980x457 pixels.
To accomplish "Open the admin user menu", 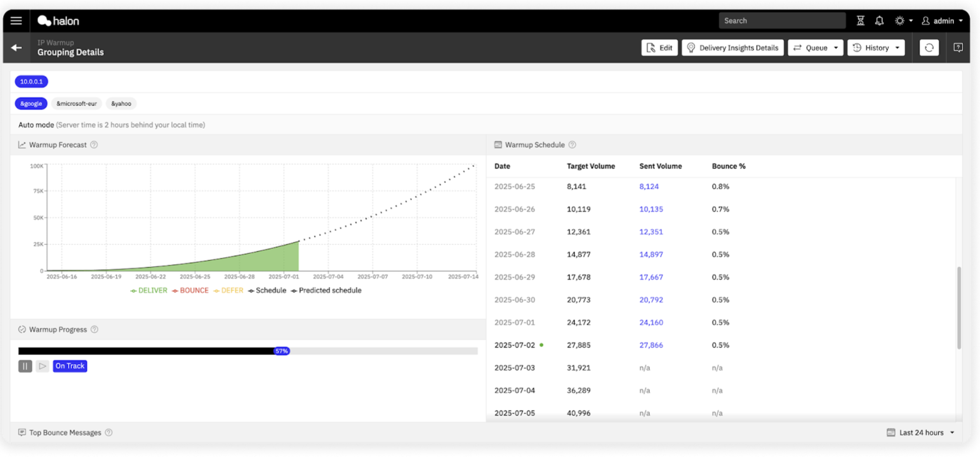I will [942, 21].
